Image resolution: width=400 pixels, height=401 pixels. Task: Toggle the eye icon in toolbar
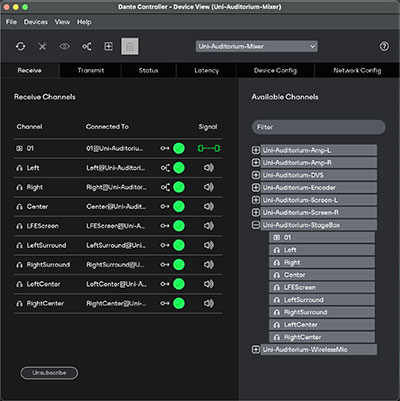click(65, 46)
